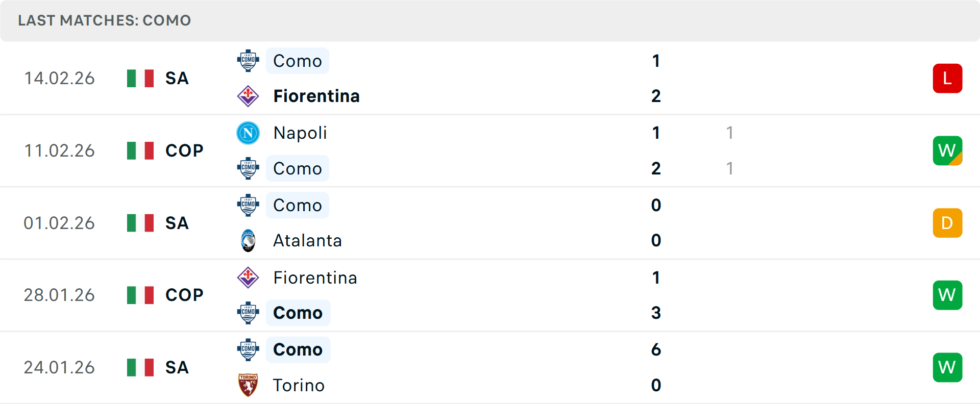
Task: Open the Atalanta team link
Action: (307, 240)
